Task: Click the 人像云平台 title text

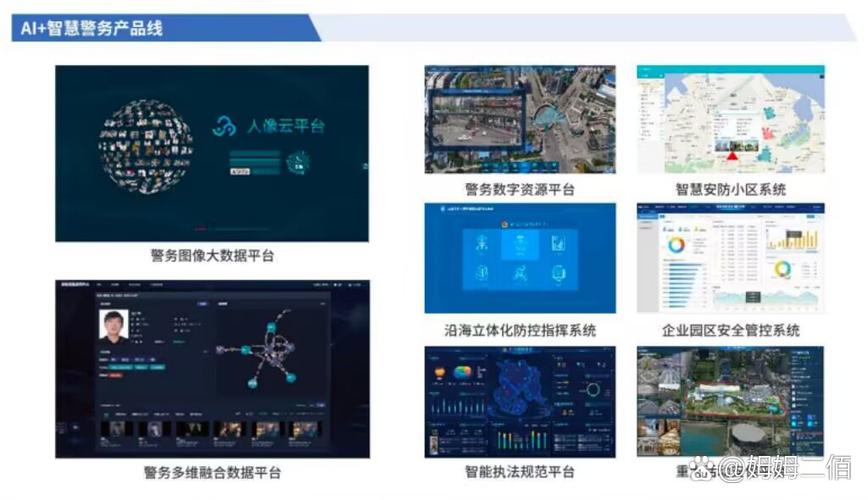Action: (286, 126)
